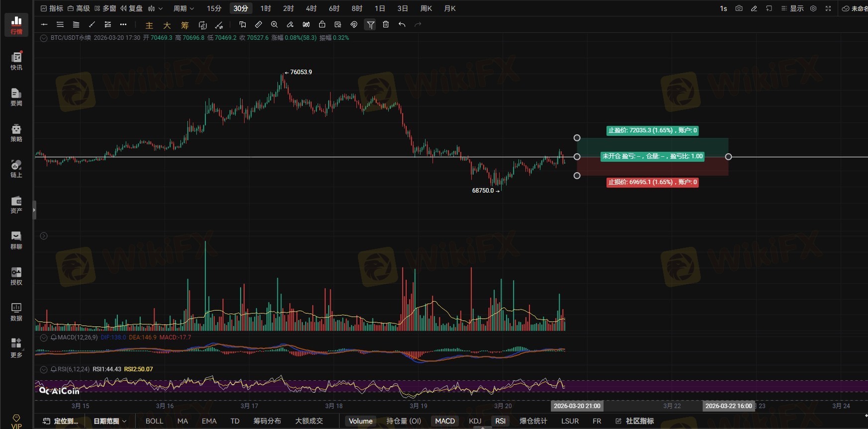The image size is (868, 429).
Task: Open the 显示 display options menu
Action: [792, 8]
